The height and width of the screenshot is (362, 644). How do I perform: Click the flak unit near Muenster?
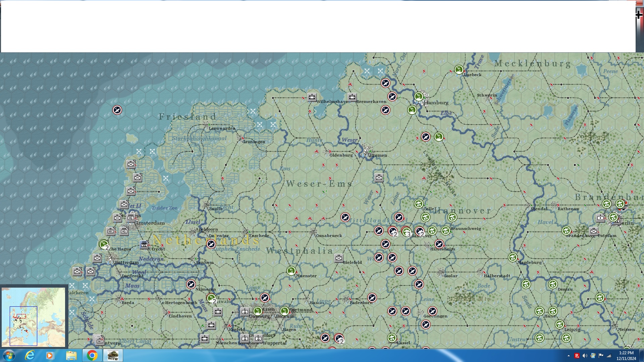point(291,270)
